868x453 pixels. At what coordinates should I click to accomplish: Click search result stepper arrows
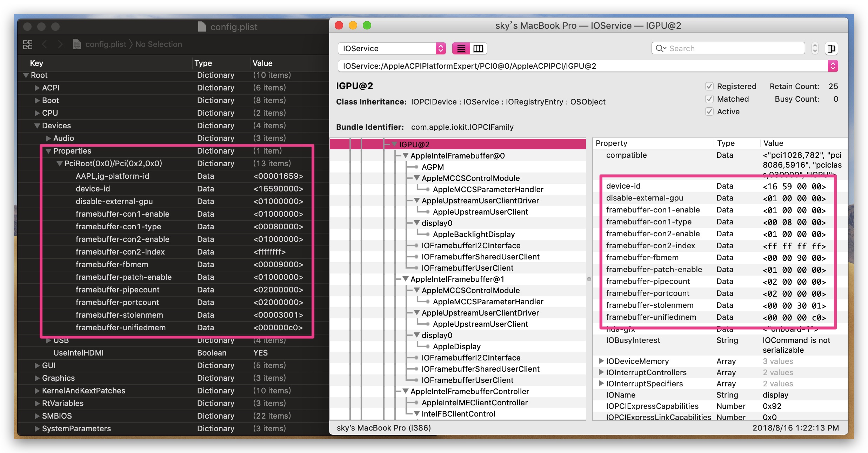pyautogui.click(x=815, y=48)
